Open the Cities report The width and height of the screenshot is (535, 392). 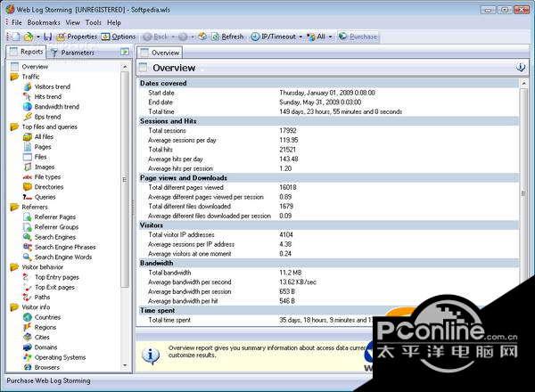tap(42, 337)
